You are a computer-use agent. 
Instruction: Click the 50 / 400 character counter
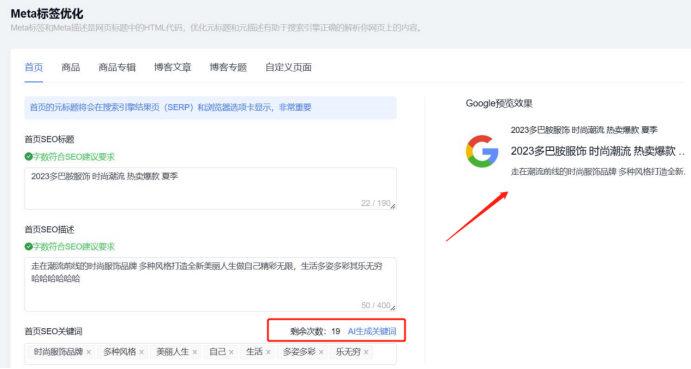pos(375,305)
